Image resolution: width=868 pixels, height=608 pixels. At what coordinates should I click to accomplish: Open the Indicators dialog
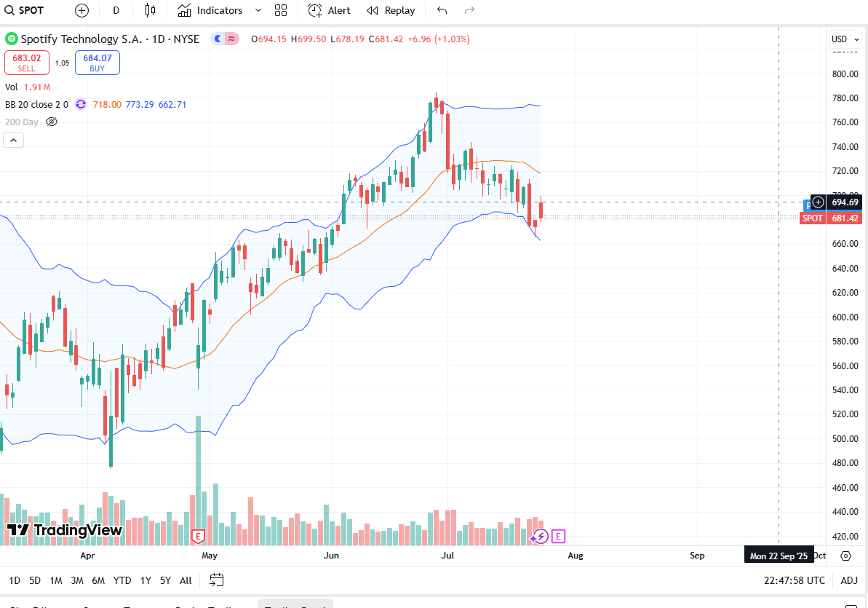tap(210, 10)
